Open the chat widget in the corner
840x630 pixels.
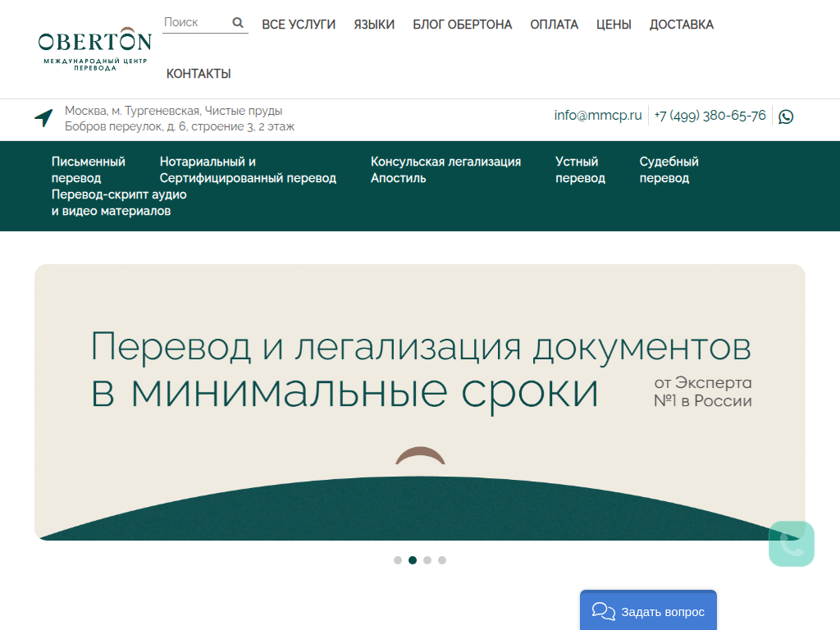(x=791, y=544)
